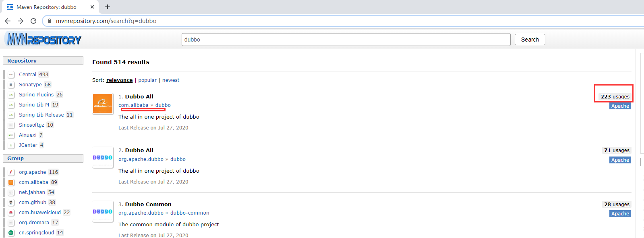Open the Alibaba logo thumbnail

pos(103,104)
